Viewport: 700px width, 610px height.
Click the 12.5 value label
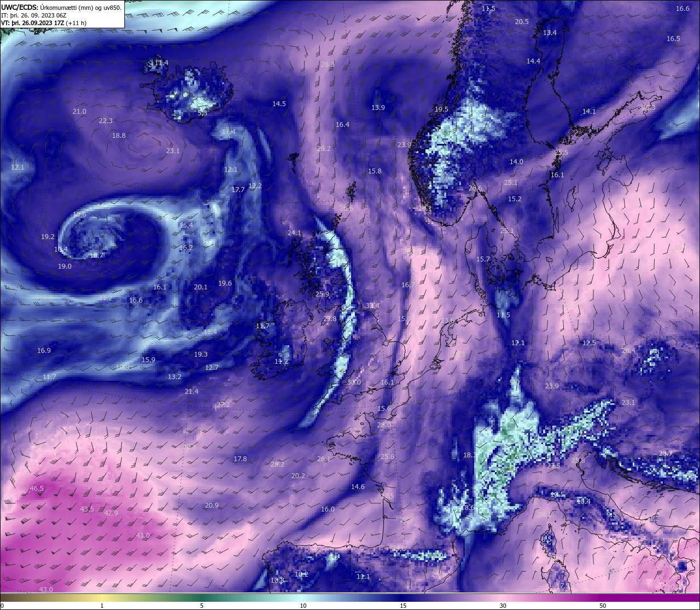point(589,343)
